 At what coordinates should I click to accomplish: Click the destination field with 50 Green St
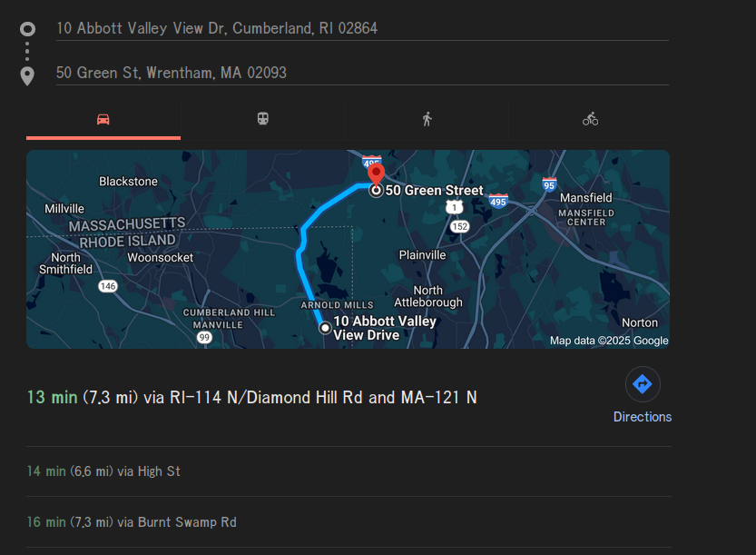pos(362,73)
